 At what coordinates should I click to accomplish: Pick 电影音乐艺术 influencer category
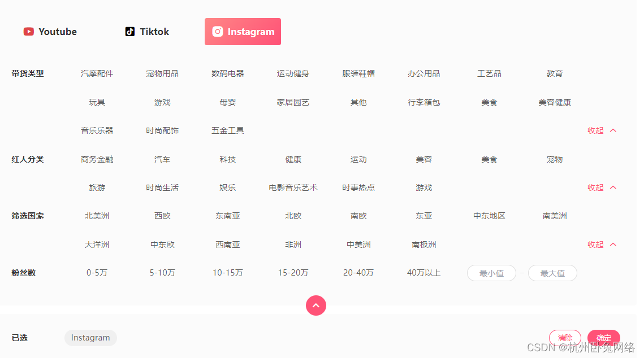[293, 187]
